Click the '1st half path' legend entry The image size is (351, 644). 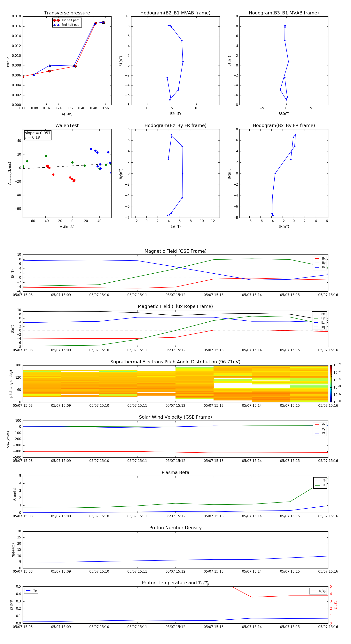tap(66, 20)
